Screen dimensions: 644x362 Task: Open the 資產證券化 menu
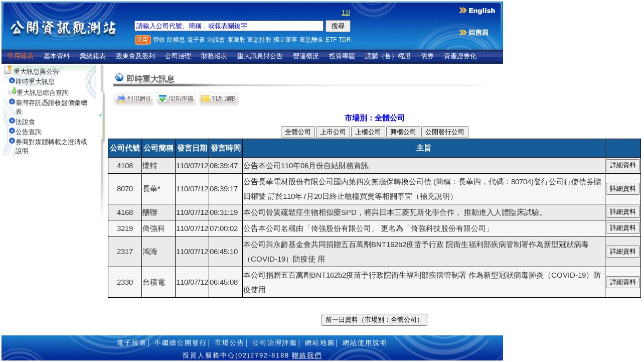(460, 56)
